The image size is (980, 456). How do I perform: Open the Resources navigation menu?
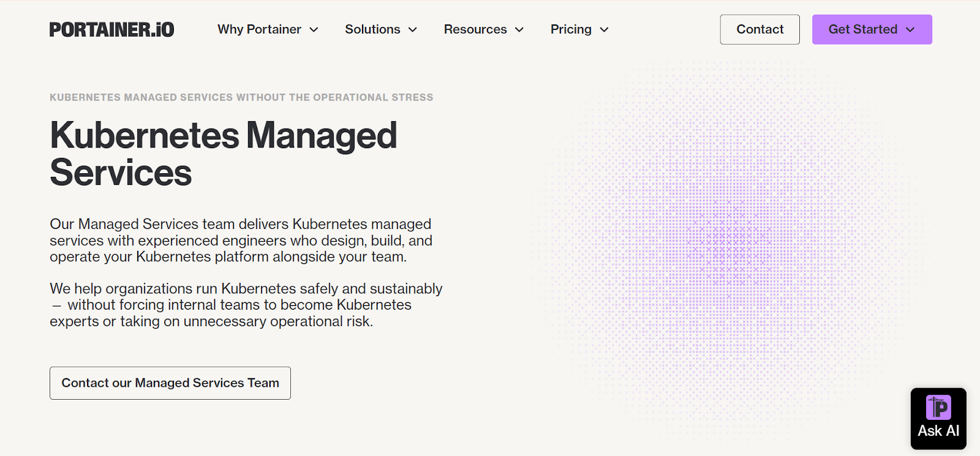484,29
